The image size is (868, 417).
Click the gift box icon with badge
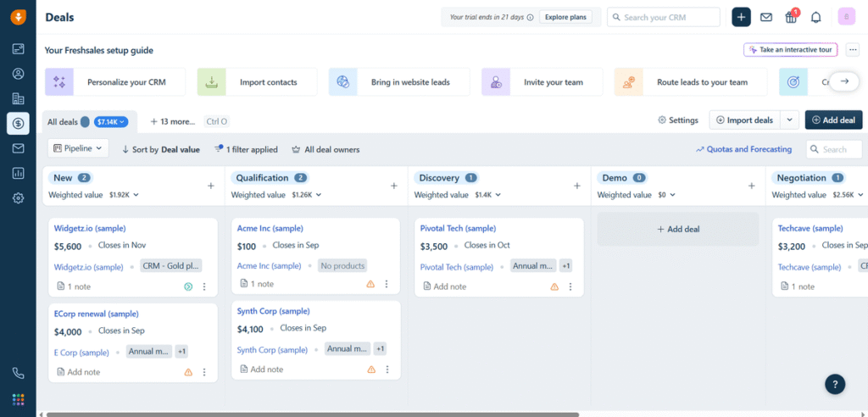pyautogui.click(x=791, y=17)
